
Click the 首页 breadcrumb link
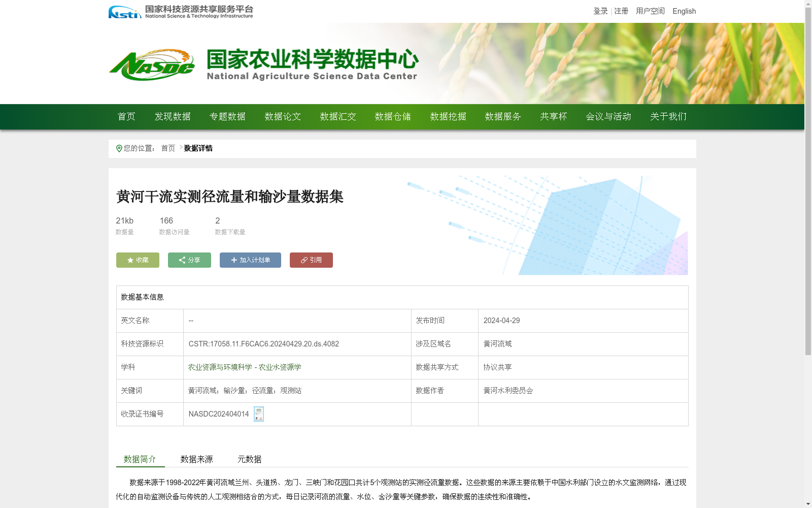tap(168, 148)
